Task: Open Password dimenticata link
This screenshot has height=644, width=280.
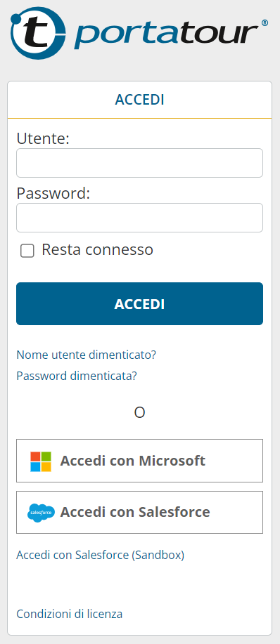Action: [77, 376]
